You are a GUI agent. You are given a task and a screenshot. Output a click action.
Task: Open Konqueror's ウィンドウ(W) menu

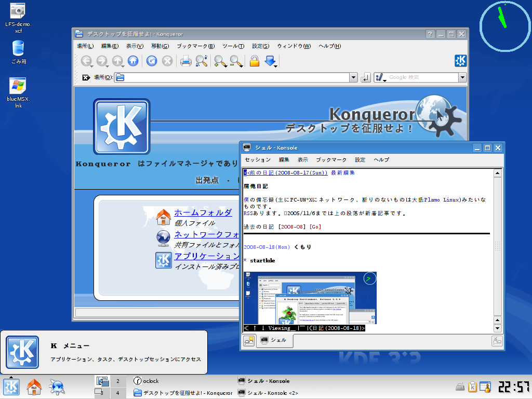coord(294,46)
